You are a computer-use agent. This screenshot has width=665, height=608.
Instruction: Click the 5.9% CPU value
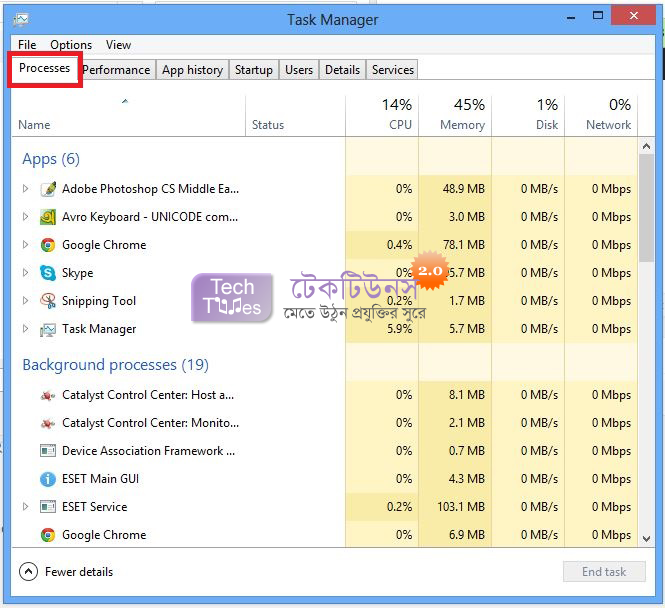[399, 329]
